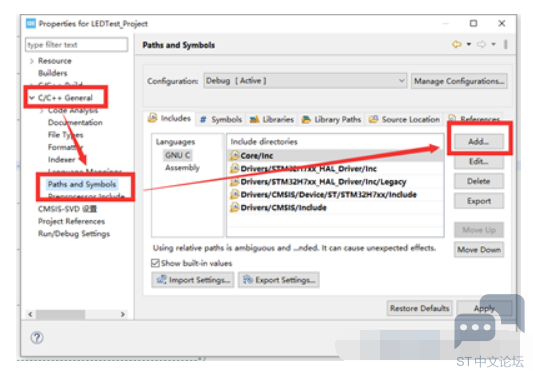Select CMSIS-SVD settings tree item
This screenshot has height=377, width=533.
67,209
